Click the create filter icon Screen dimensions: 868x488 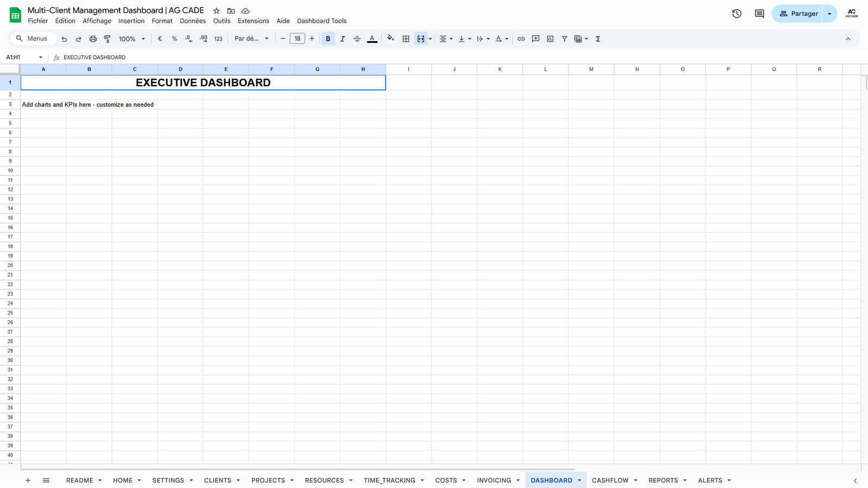(564, 39)
